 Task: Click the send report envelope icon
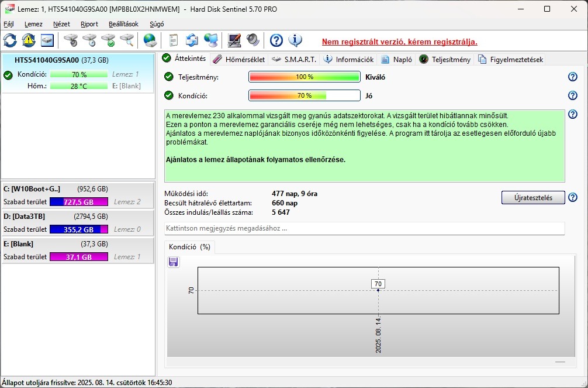[192, 40]
